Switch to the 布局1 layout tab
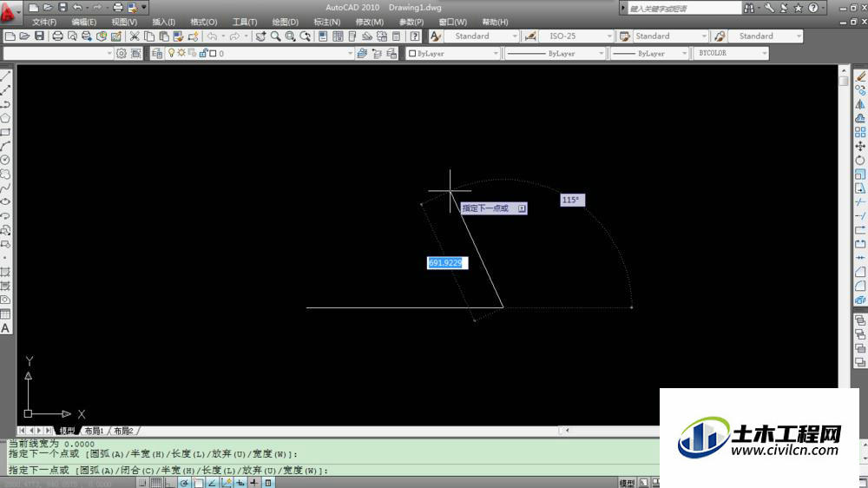The width and height of the screenshot is (868, 488). coord(94,431)
